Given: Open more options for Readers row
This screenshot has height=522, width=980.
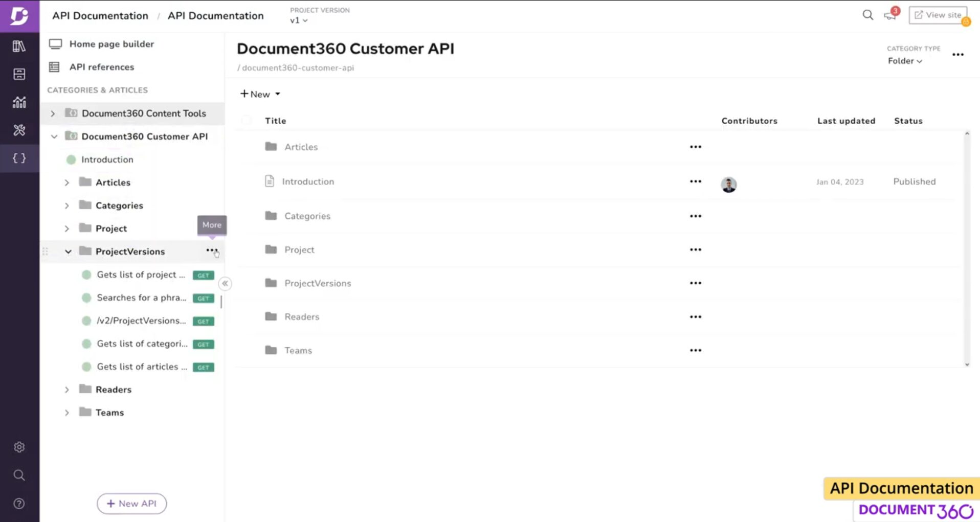Looking at the screenshot, I should pyautogui.click(x=696, y=317).
